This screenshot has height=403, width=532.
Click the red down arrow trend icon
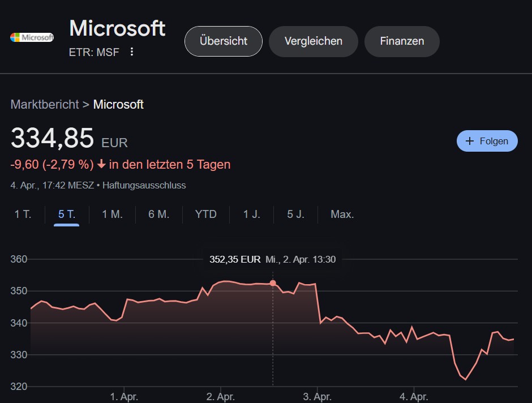pos(101,165)
